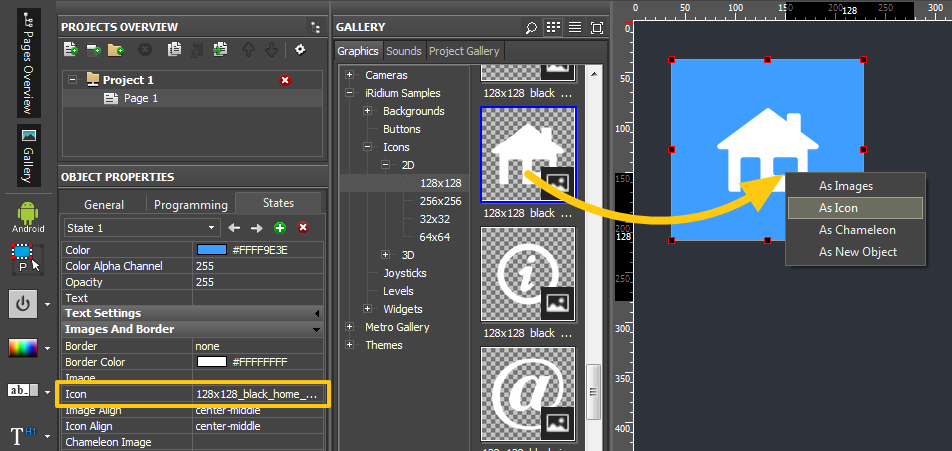The height and width of the screenshot is (451, 952).
Task: Switch to Programming properties tab
Action: point(191,205)
